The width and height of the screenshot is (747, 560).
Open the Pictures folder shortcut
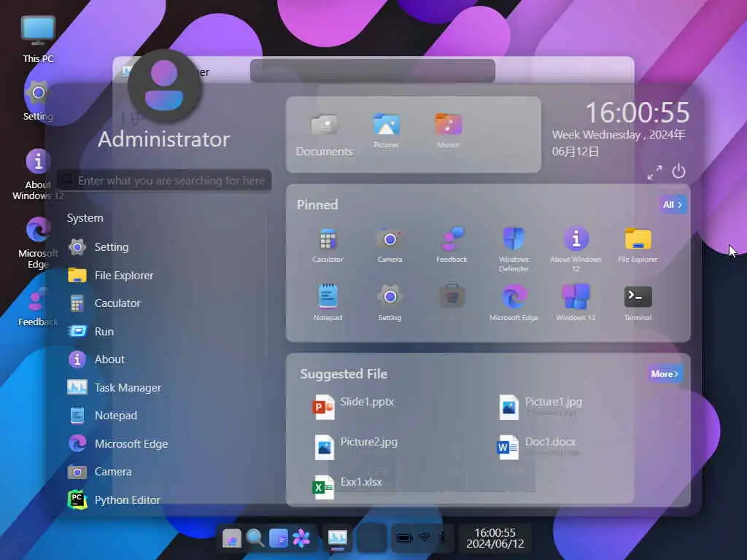click(386, 131)
